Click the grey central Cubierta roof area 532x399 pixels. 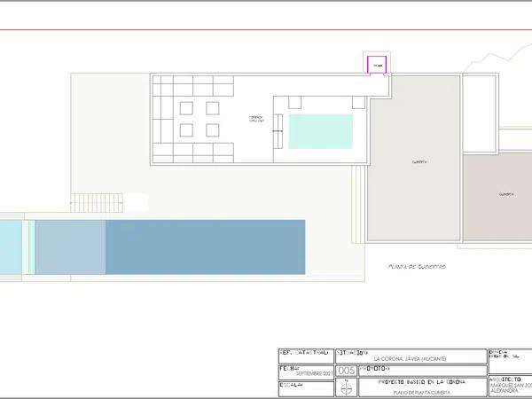tap(415, 162)
